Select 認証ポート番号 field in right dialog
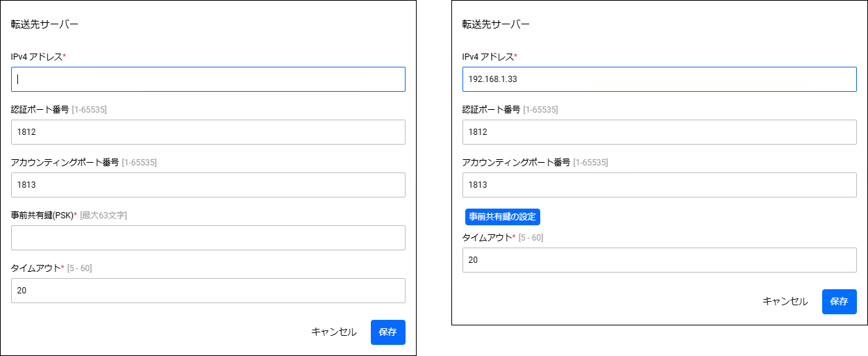 tap(660, 132)
